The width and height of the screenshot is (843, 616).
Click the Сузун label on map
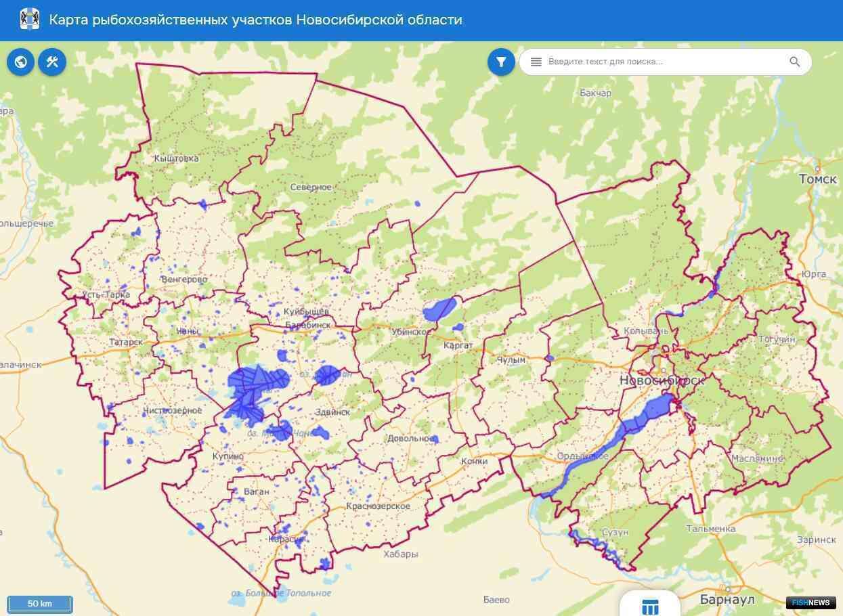[x=615, y=532]
